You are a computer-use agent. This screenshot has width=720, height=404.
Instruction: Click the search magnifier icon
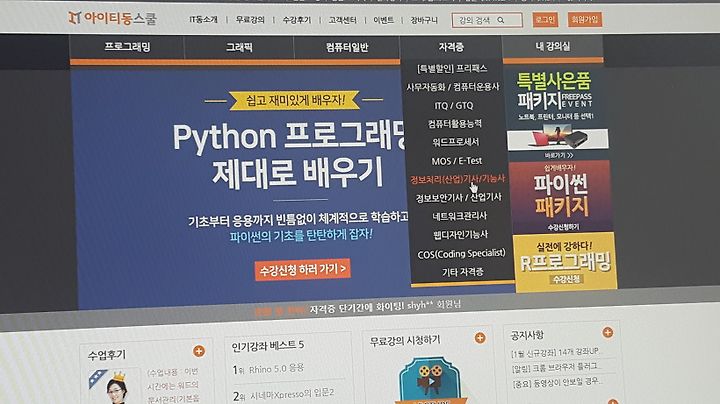point(501,20)
